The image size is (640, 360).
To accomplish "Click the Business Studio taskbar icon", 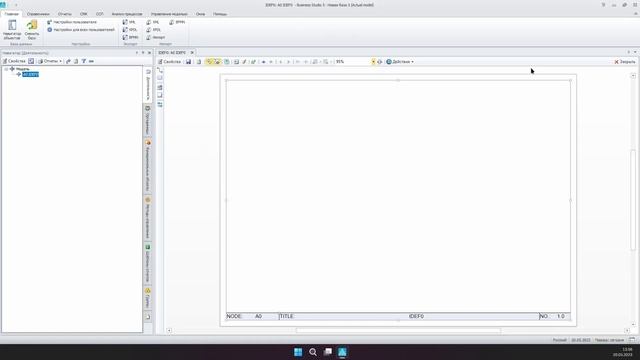I will [342, 352].
